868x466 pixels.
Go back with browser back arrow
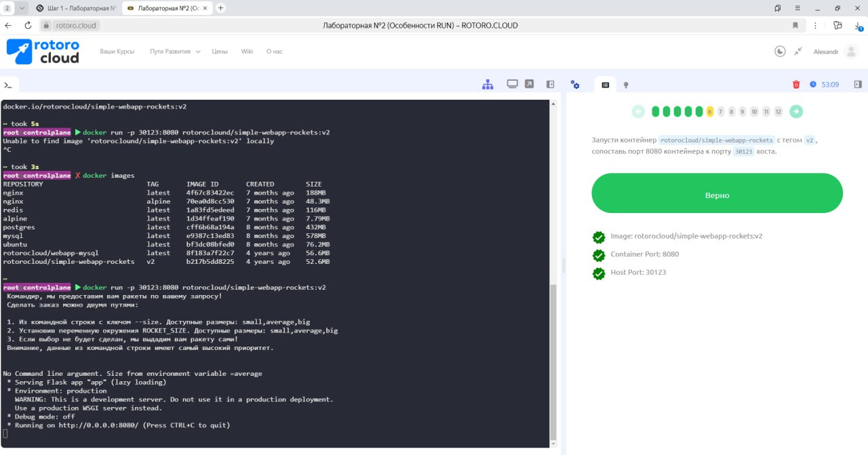(8, 25)
